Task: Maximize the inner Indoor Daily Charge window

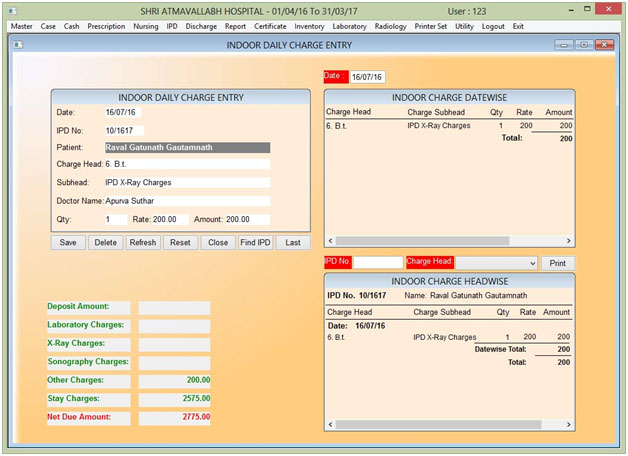Action: [x=583, y=45]
